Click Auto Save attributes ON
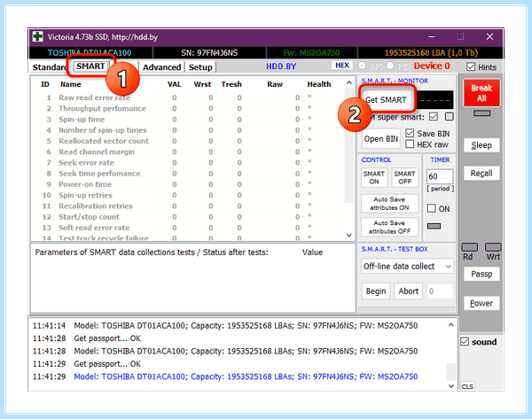Screen dimensions: 532x419 (x=389, y=204)
